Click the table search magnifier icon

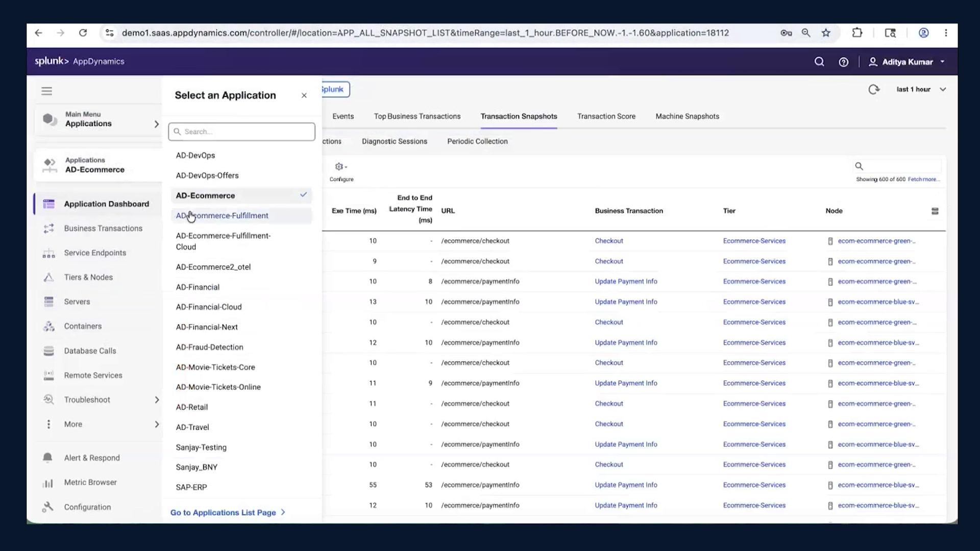tap(859, 166)
